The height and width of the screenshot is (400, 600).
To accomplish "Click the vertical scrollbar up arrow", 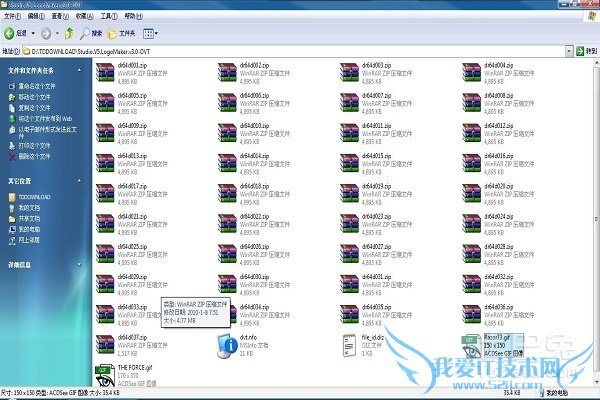I will (597, 64).
